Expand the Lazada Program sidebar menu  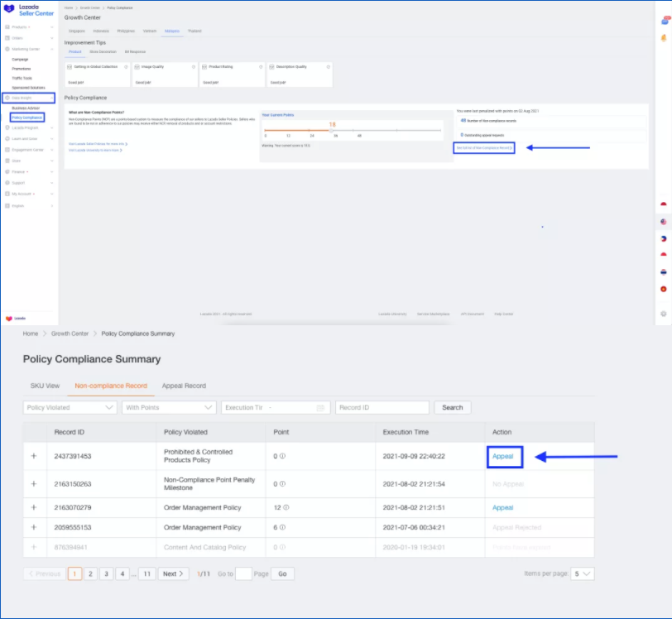click(x=29, y=127)
